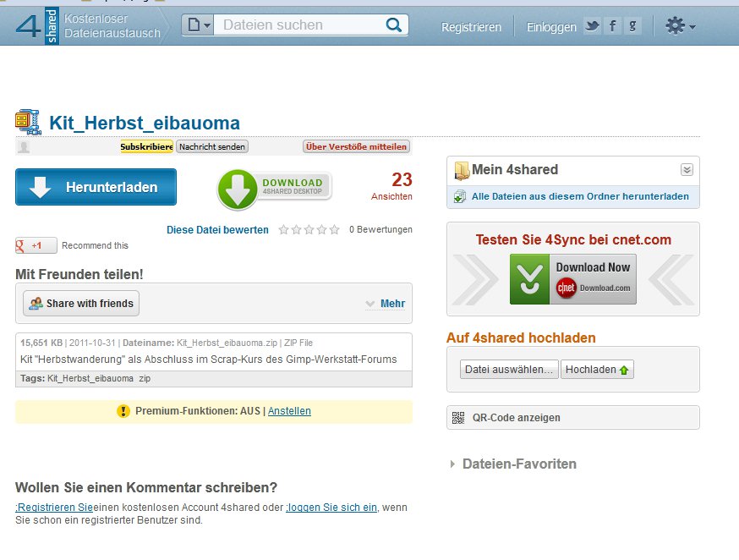The image size is (739, 560).
Task: Click the Subskribiere button
Action: [x=146, y=146]
